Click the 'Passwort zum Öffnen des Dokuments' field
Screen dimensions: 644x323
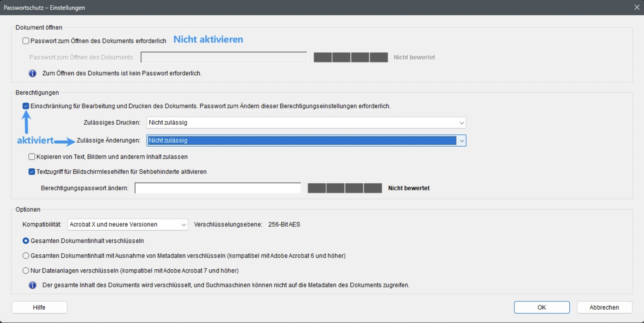tap(224, 57)
